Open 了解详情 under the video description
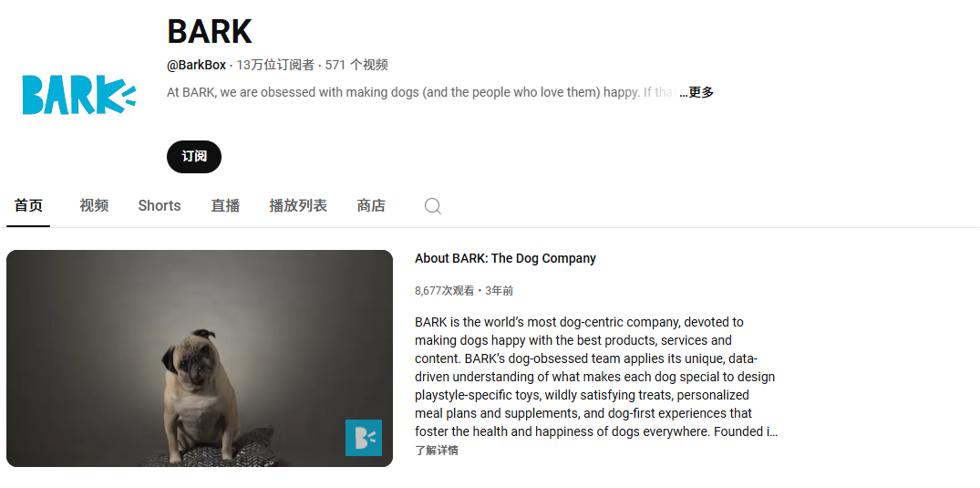The image size is (980, 488). click(437, 451)
